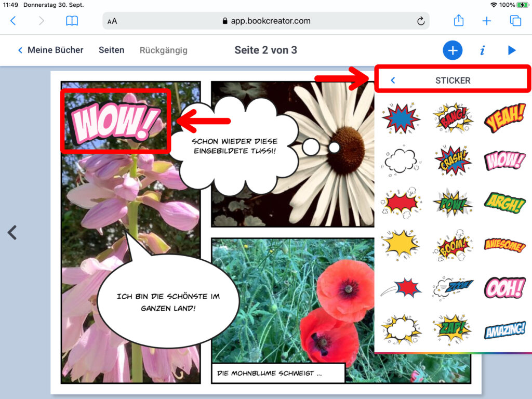The image size is (532, 399).
Task: Reload the page in address bar
Action: click(421, 21)
